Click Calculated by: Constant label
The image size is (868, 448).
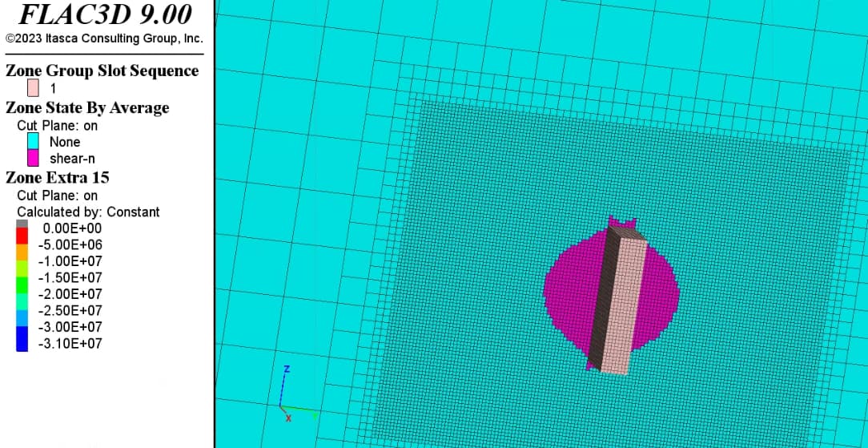pos(88,212)
